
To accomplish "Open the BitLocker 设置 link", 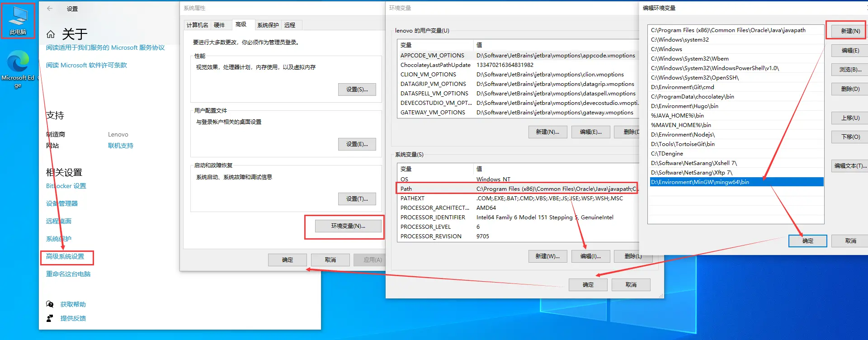I will [x=66, y=186].
